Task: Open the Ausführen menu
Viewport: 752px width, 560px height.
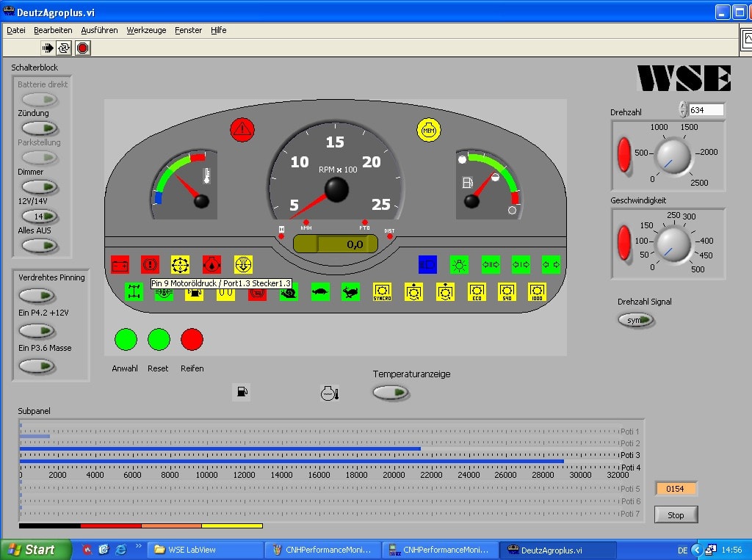Action: click(x=99, y=30)
